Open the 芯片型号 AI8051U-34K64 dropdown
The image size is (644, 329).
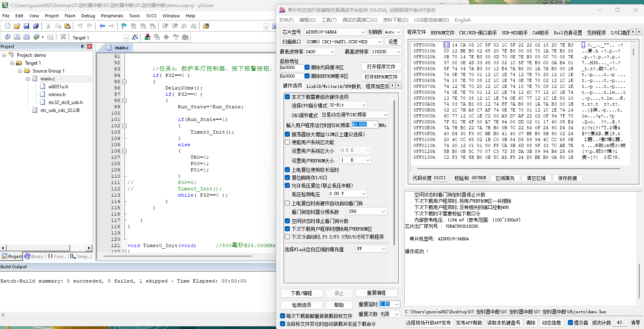363,32
